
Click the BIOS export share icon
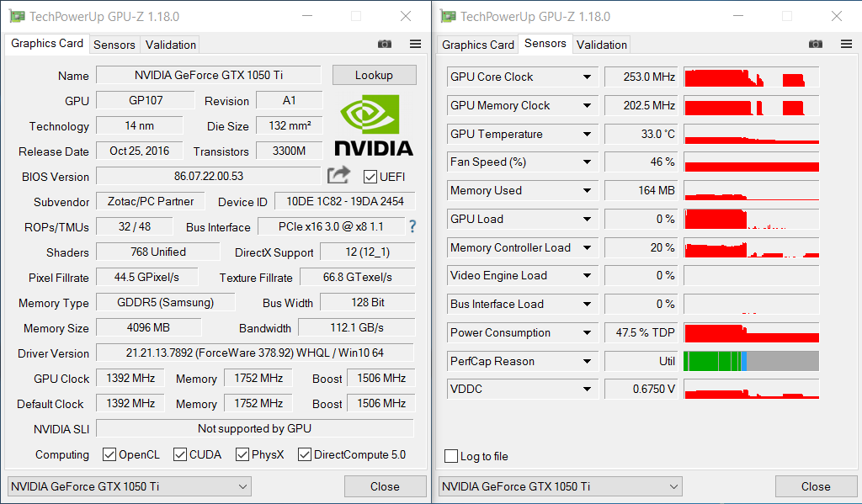338,175
